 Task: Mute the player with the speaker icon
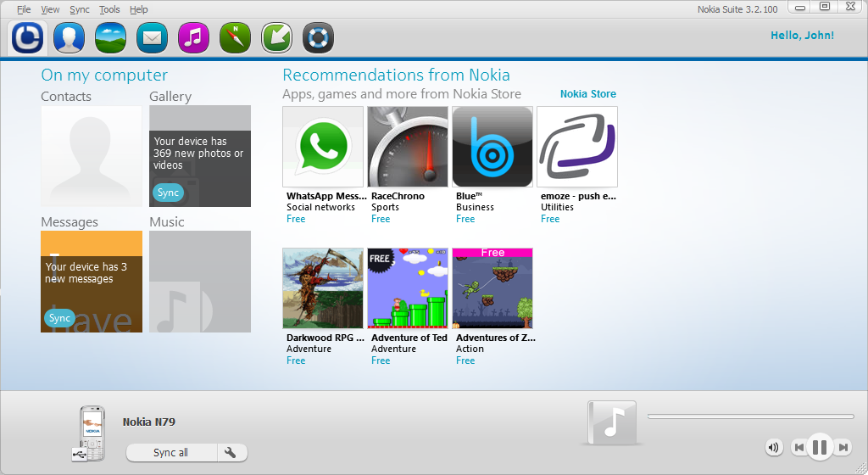(773, 447)
